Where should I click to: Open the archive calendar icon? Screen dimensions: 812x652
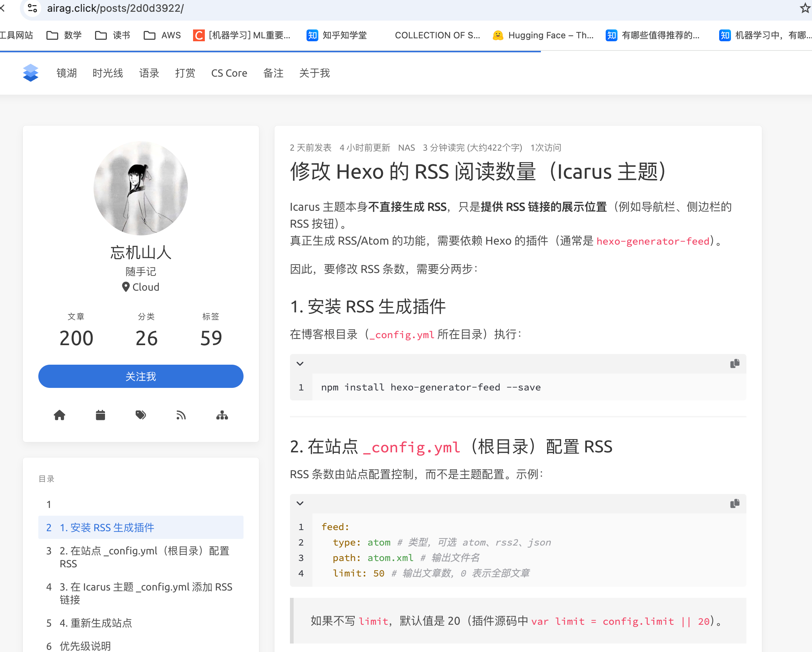(100, 415)
